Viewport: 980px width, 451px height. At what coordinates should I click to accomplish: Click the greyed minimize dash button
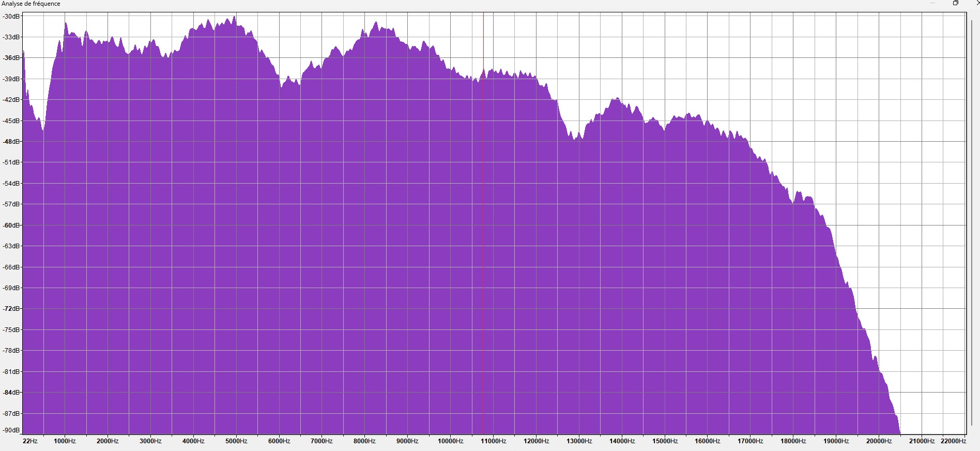point(932,3)
